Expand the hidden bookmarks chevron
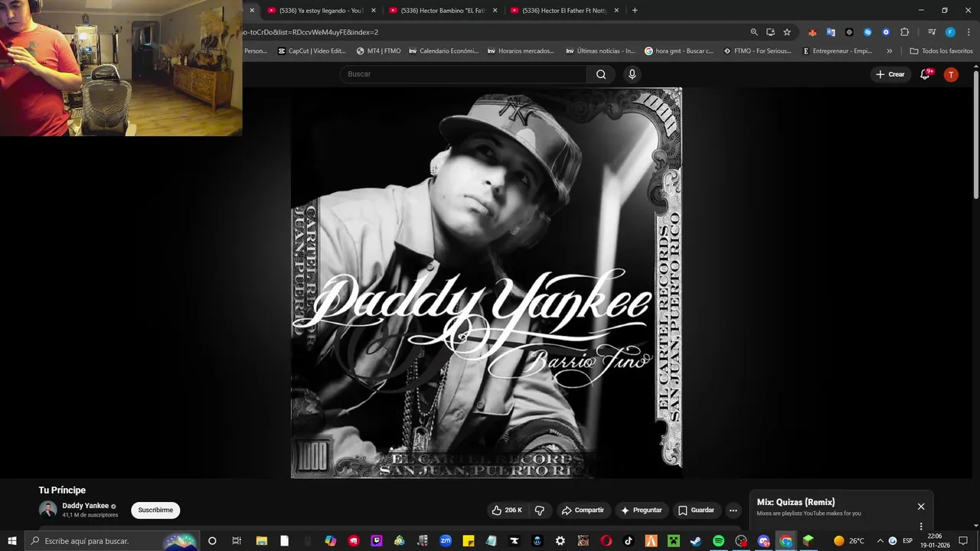The image size is (980, 551). [x=889, y=51]
